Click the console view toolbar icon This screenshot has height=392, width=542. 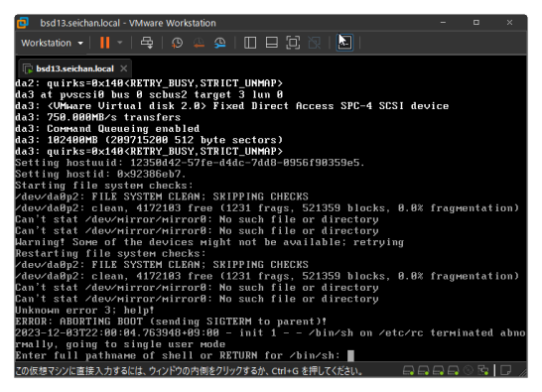pos(344,43)
